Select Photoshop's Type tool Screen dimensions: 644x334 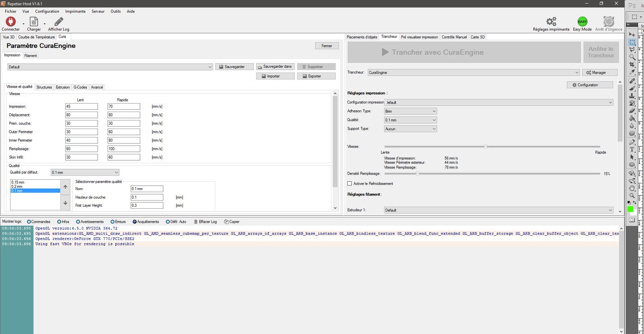point(632,149)
